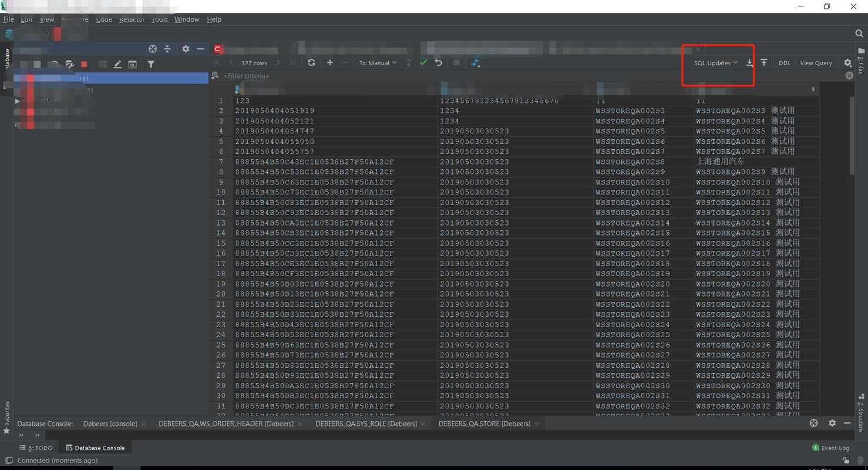Click the View Query button
Screen dimensions: 868x470
click(x=816, y=63)
